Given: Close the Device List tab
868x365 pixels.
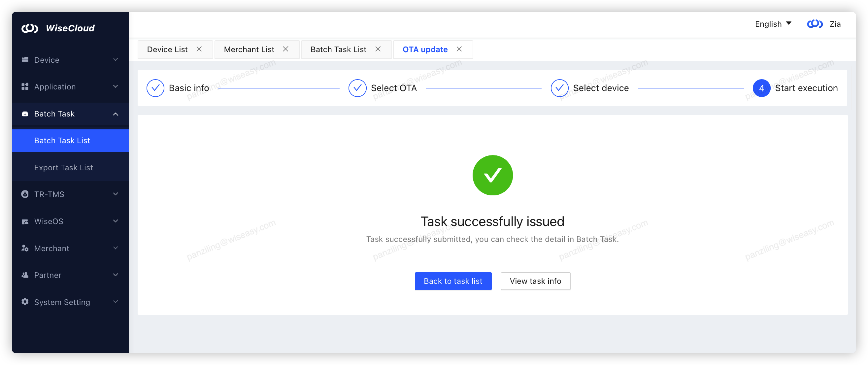Looking at the screenshot, I should [x=199, y=49].
